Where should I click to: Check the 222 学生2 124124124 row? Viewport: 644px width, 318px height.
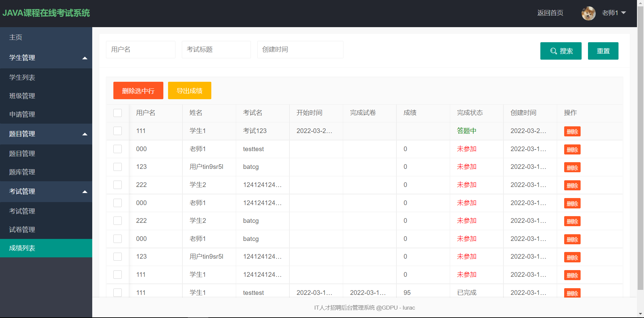[x=117, y=185]
